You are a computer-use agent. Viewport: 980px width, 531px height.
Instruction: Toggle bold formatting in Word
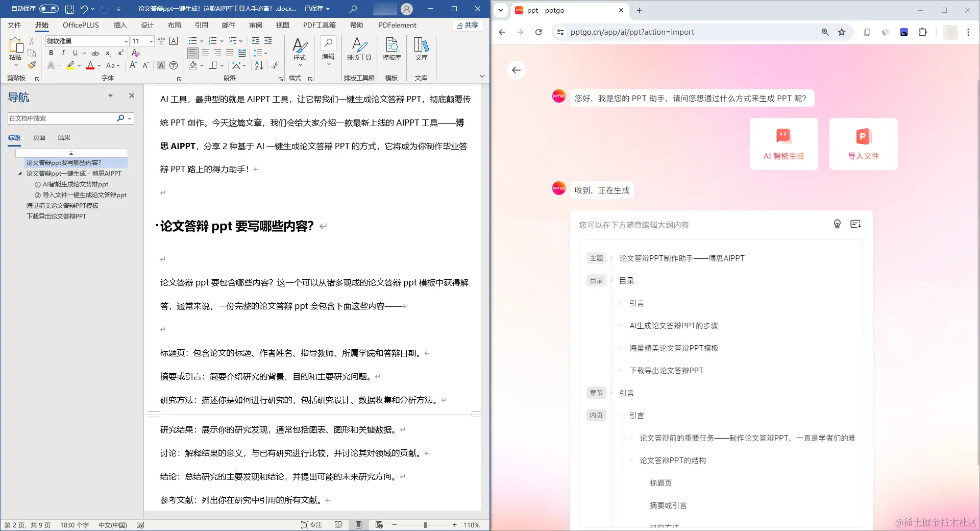[51, 53]
